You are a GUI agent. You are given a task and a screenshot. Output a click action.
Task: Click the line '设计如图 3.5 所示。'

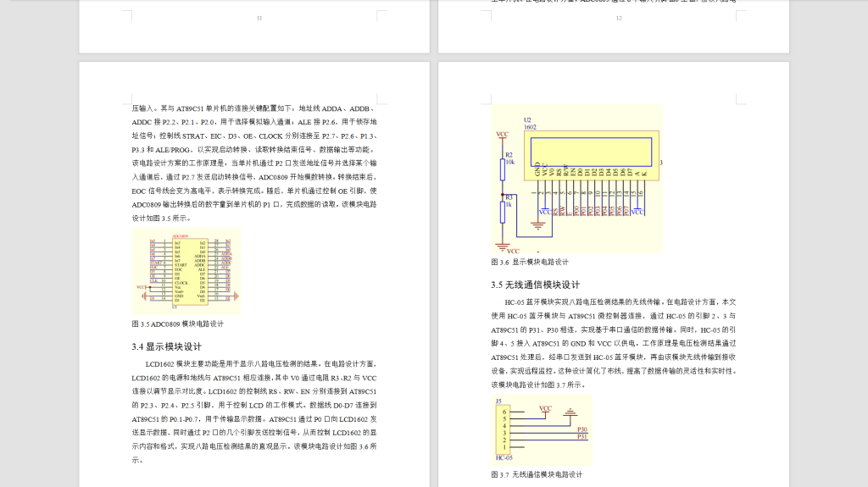162,218
